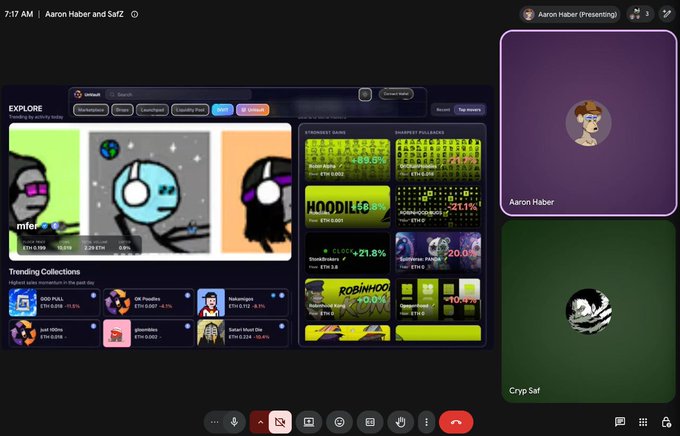Turn the camera on
680x436 pixels.
[280, 422]
